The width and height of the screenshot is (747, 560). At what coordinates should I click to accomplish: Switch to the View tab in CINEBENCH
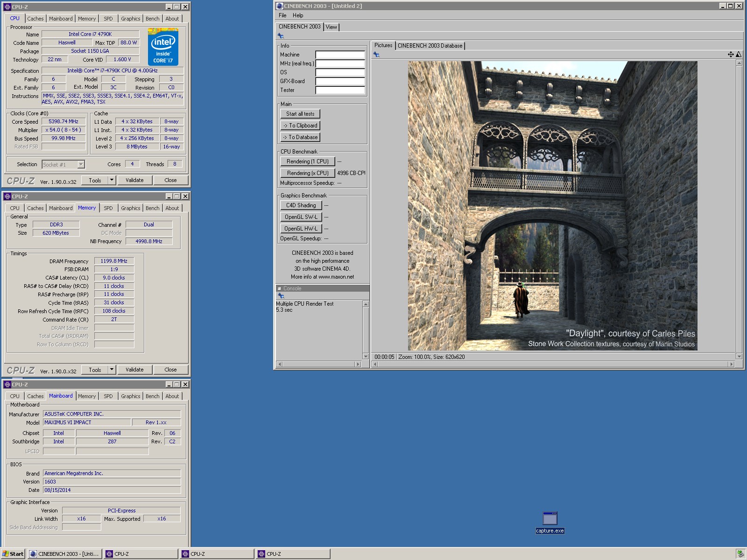pos(331,27)
